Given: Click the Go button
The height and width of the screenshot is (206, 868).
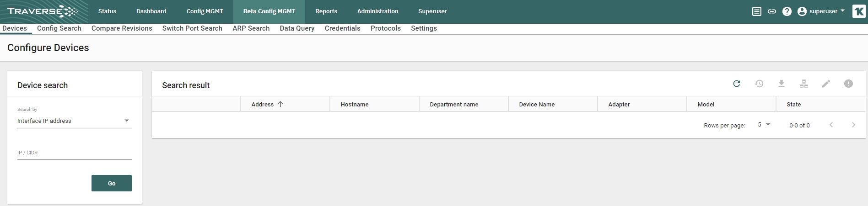Looking at the screenshot, I should point(112,183).
